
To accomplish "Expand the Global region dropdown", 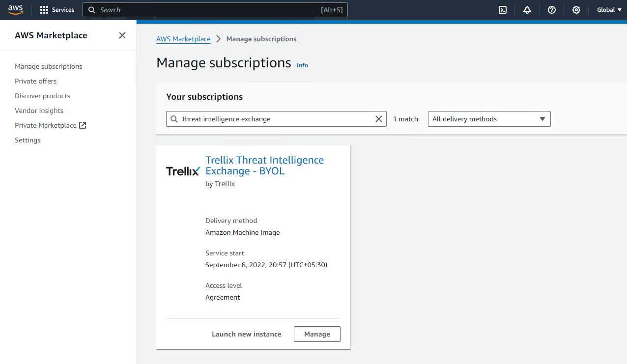I will [609, 10].
